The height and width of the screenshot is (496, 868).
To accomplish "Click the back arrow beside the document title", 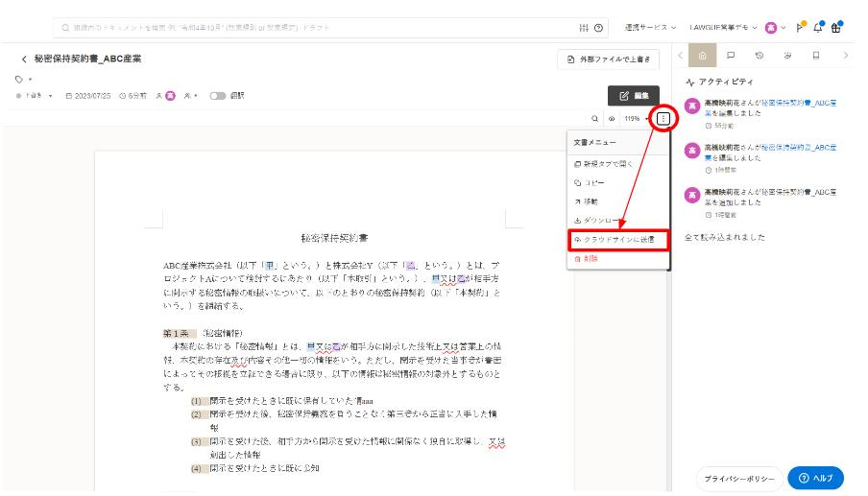I will [24, 59].
